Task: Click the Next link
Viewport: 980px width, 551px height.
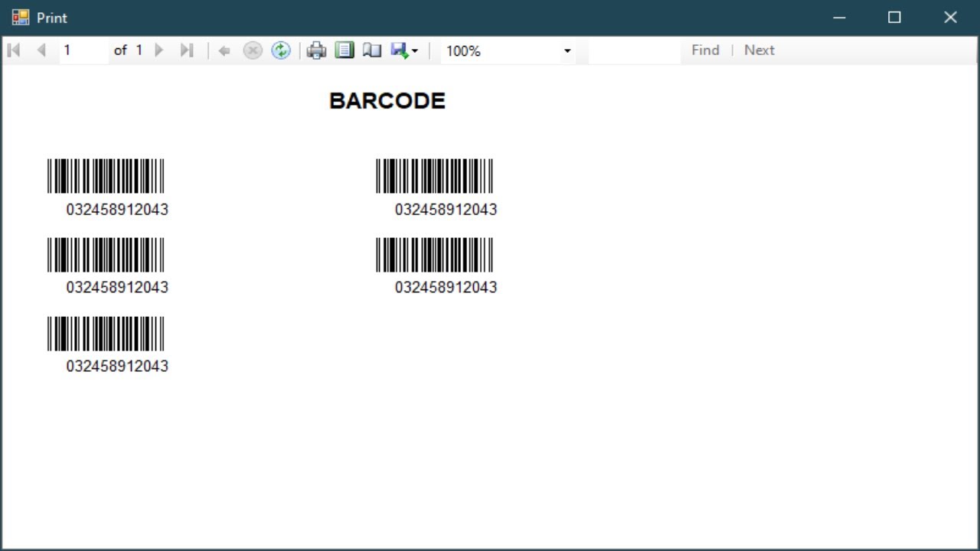Action: tap(759, 50)
